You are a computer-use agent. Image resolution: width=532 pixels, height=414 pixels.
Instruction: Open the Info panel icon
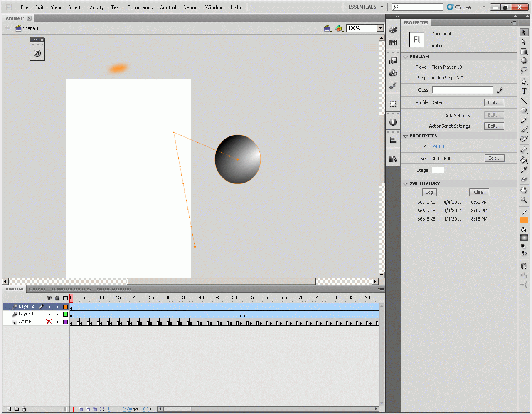tap(393, 122)
